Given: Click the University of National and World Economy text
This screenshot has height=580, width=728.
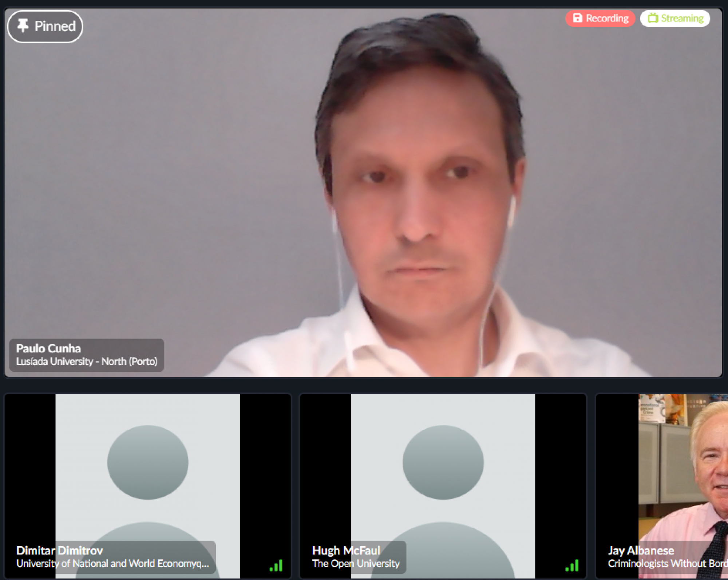Looking at the screenshot, I should (112, 564).
